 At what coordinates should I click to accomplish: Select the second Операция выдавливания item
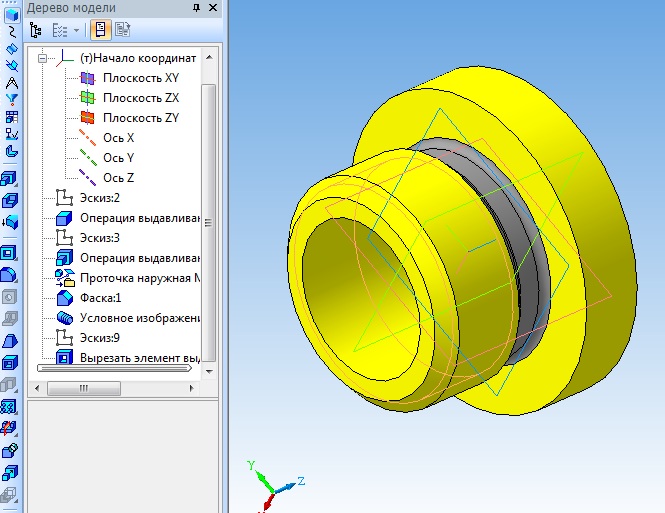click(x=140, y=258)
